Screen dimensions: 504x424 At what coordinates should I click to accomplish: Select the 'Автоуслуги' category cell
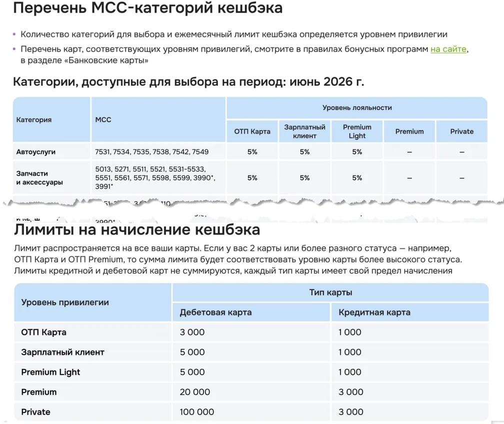(51, 152)
